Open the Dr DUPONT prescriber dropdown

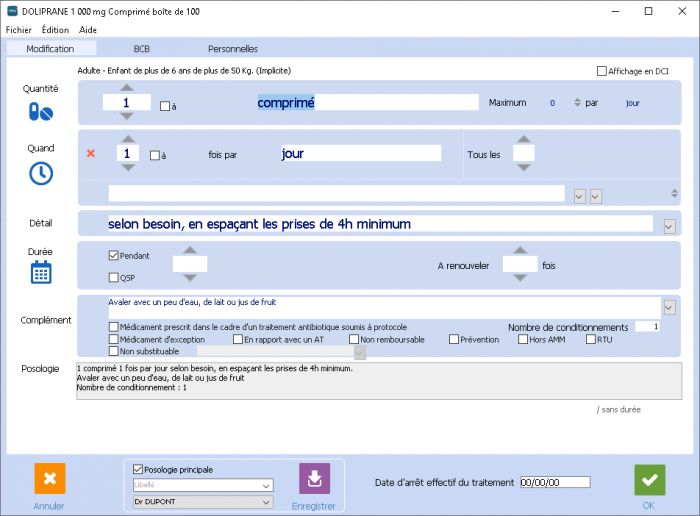point(203,502)
